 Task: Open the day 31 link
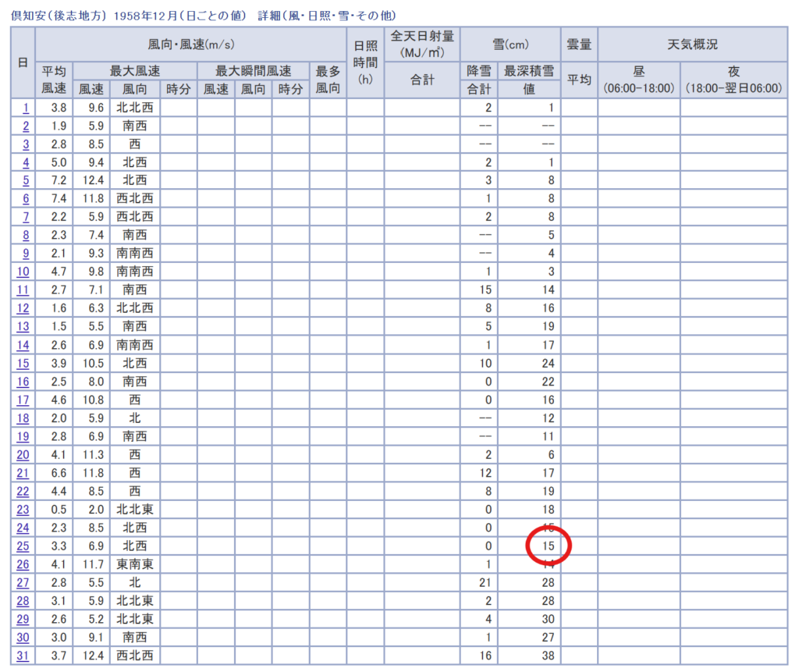click(23, 656)
